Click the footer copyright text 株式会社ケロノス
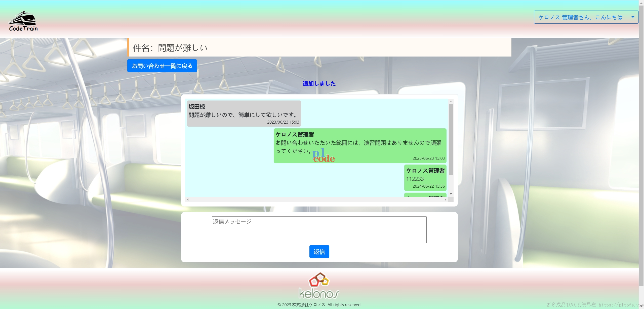This screenshot has width=644, height=309. point(309,305)
